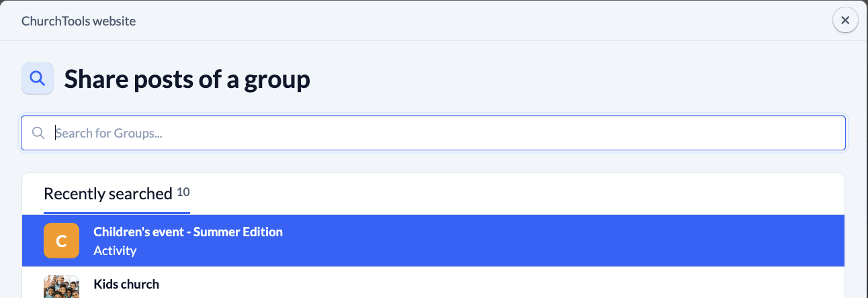The height and width of the screenshot is (298, 868).
Task: Click empty area of the highlighted blue row
Action: pos(537,241)
